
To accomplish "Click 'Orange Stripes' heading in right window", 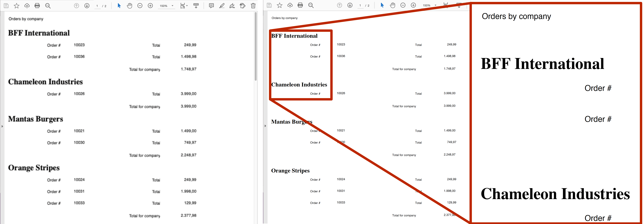I will [x=290, y=171].
